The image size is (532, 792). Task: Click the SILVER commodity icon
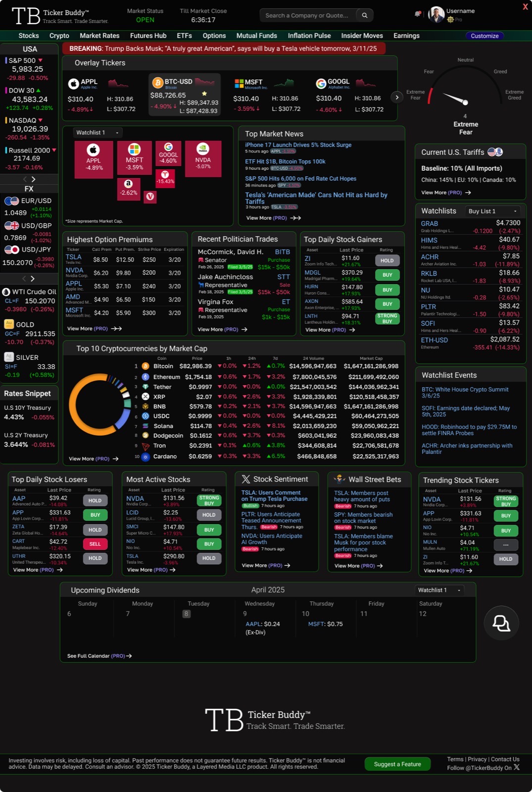9,357
